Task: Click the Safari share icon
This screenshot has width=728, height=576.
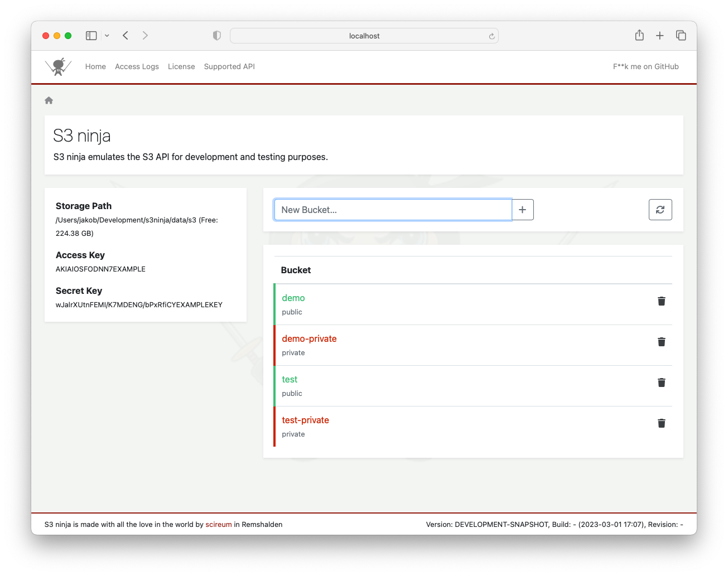Action: [x=639, y=36]
